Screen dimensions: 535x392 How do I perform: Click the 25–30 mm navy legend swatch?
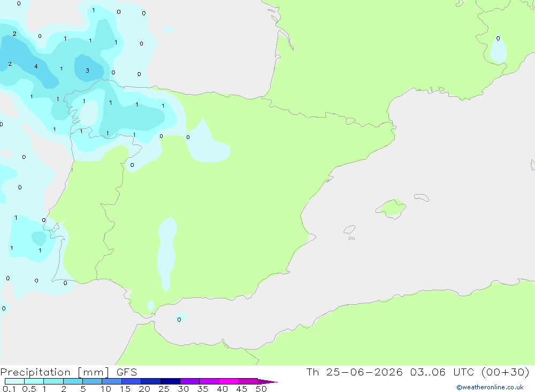pyautogui.click(x=170, y=381)
